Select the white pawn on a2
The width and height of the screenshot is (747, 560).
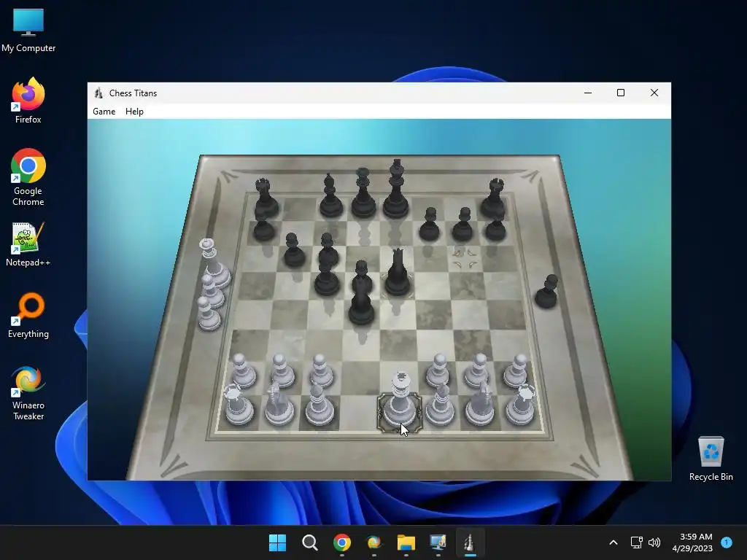pyautogui.click(x=243, y=371)
